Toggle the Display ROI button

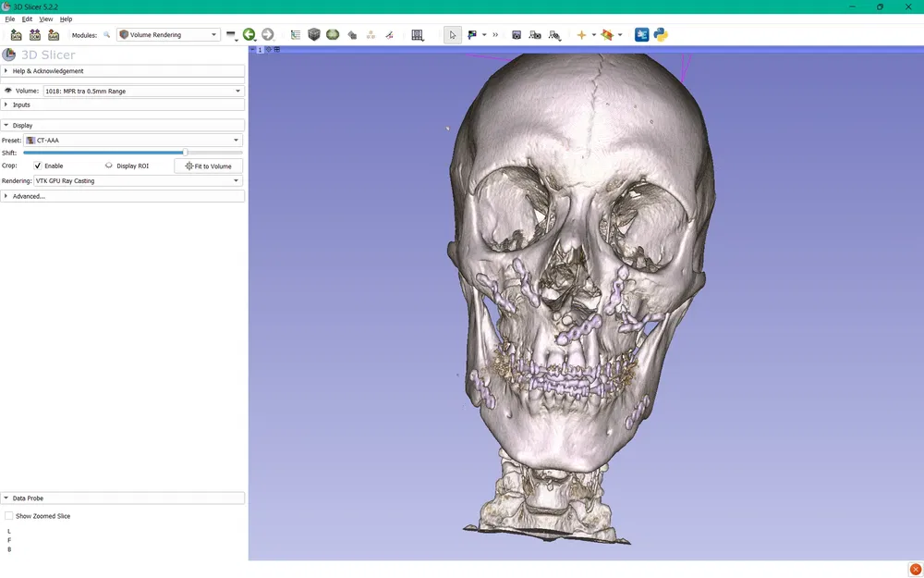coord(127,166)
